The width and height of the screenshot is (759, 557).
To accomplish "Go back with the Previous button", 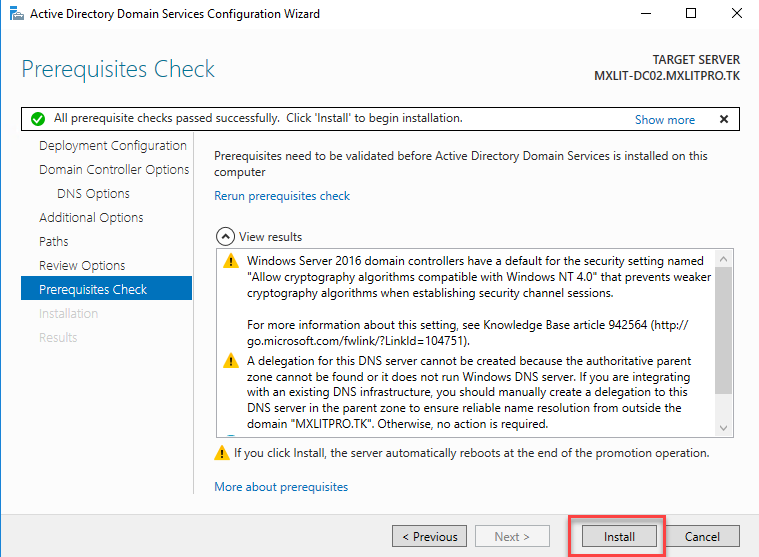I will pyautogui.click(x=429, y=536).
